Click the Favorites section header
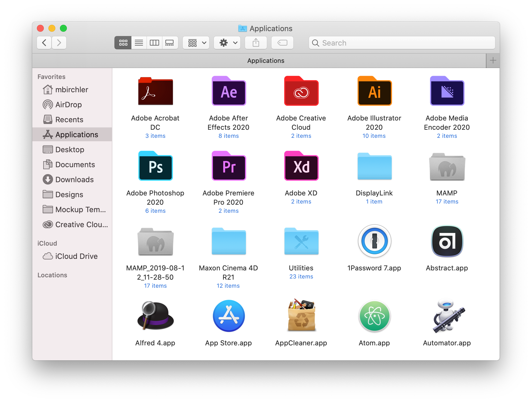Image resolution: width=532 pixels, height=403 pixels. pyautogui.click(x=52, y=77)
